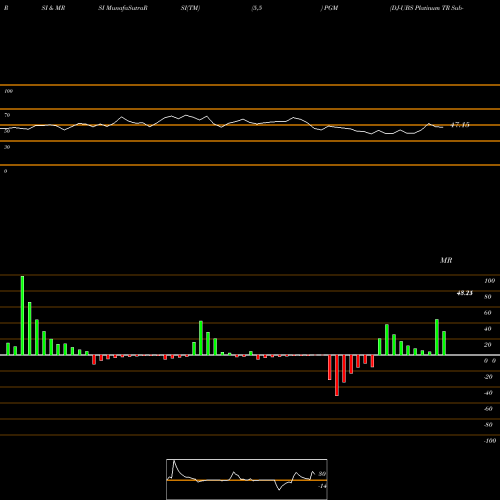Click the 50 level label on RSI axis

click(7, 131)
